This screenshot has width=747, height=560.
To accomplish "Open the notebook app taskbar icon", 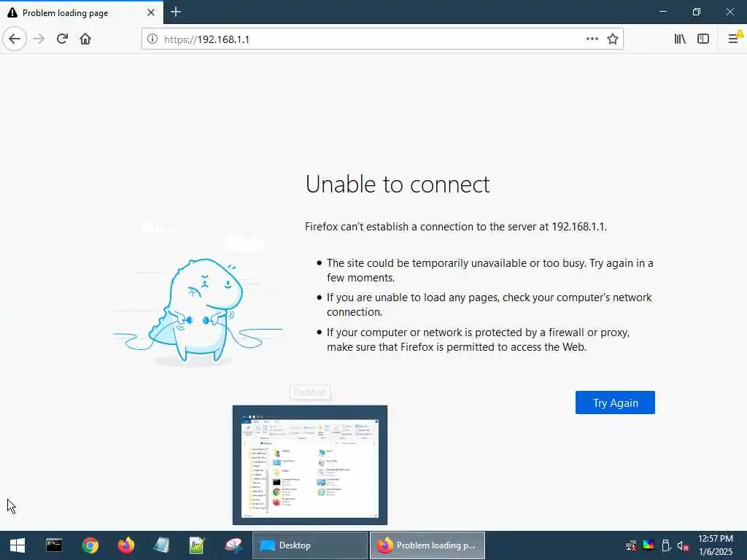I will pyautogui.click(x=161, y=545).
